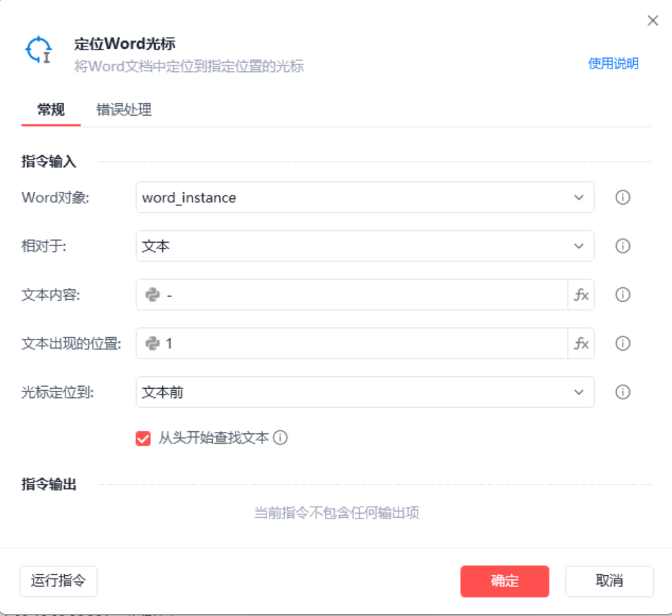Click the fx expression icon in 文本内容

point(581,295)
